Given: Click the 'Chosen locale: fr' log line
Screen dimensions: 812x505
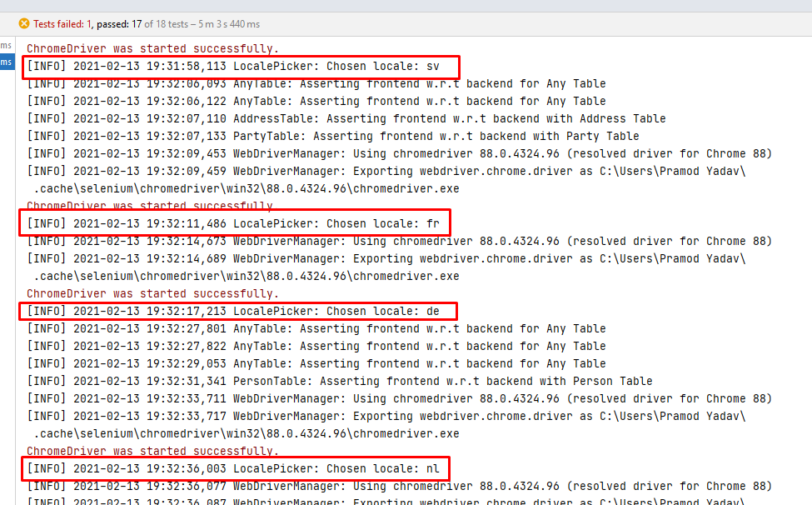Looking at the screenshot, I should [x=233, y=224].
